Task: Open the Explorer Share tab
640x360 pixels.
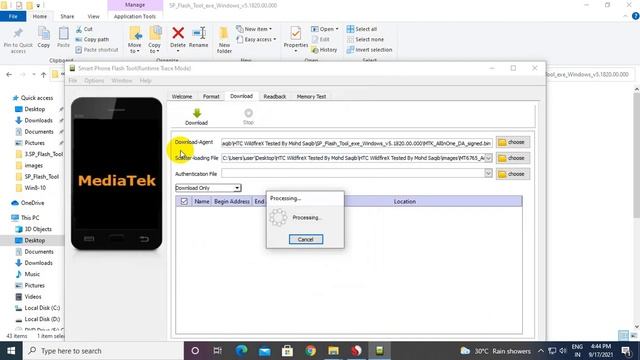Action: click(x=67, y=16)
